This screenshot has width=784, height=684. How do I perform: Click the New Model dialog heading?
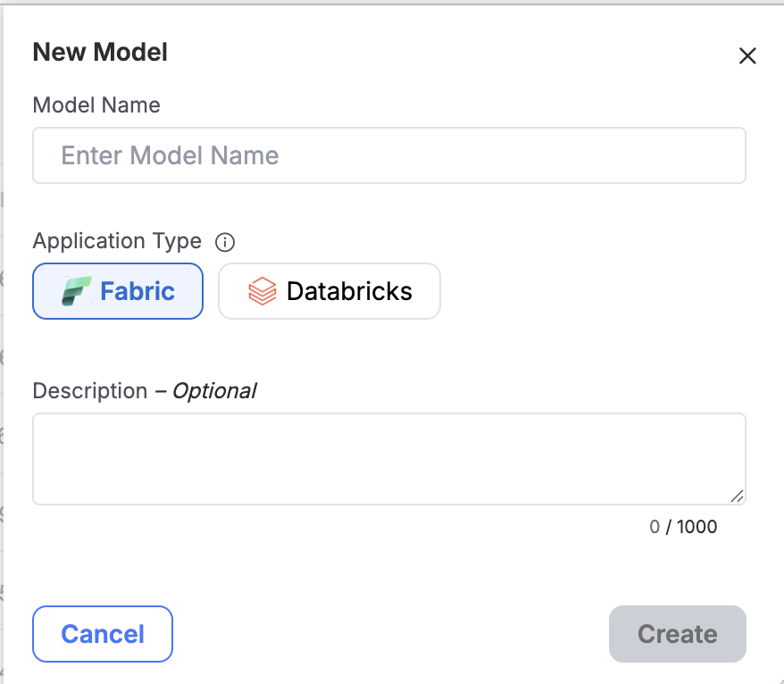click(100, 52)
